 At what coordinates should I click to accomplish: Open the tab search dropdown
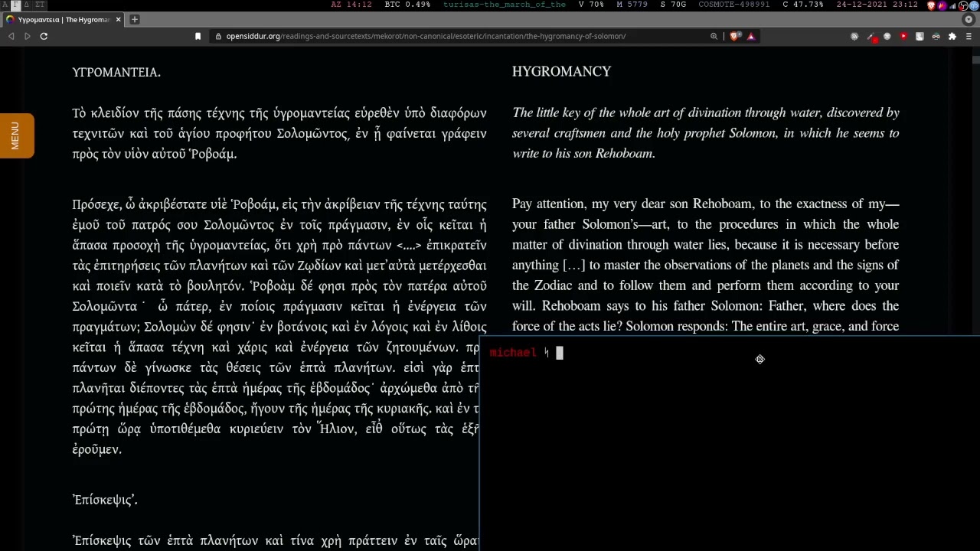(x=968, y=19)
